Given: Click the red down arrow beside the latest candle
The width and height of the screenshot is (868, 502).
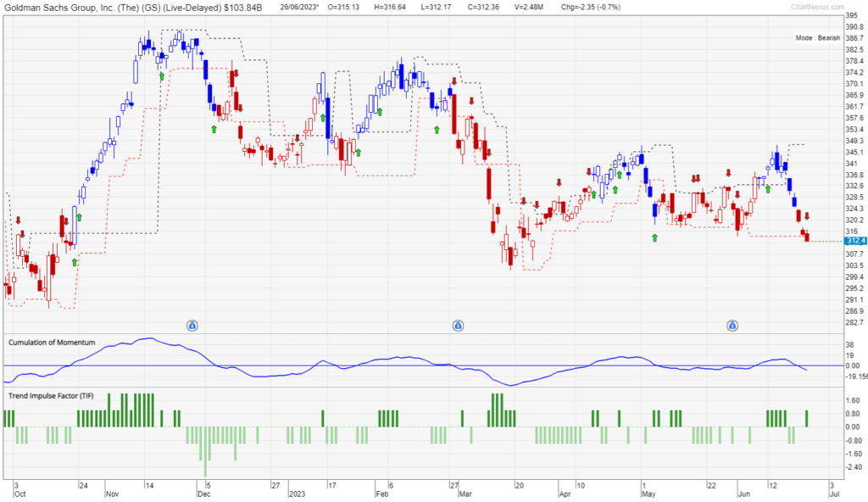Looking at the screenshot, I should pos(807,216).
